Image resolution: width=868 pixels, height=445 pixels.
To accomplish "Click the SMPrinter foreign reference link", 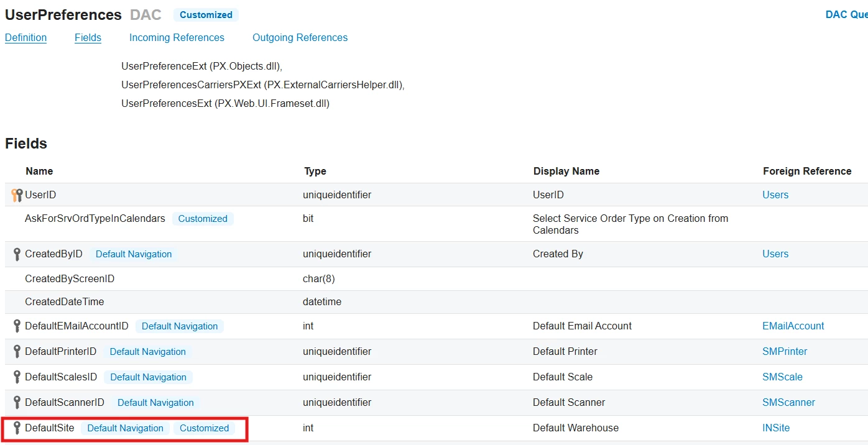I will pyautogui.click(x=785, y=351).
